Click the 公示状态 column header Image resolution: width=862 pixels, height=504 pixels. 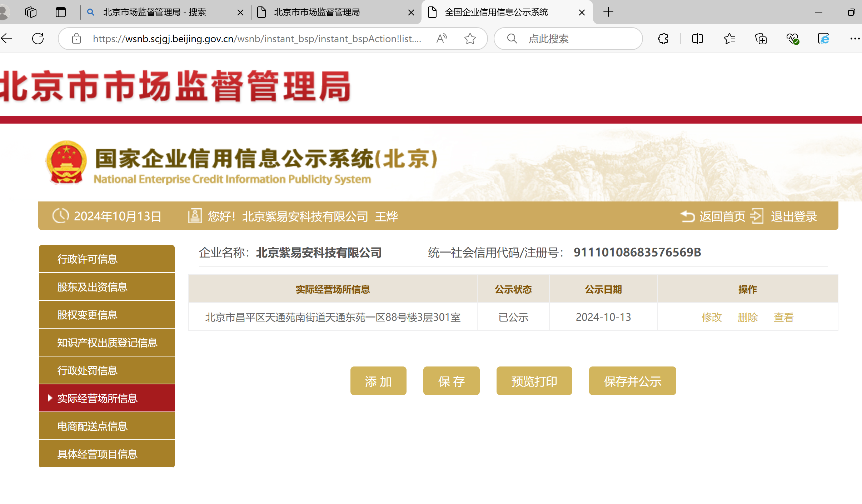pos(513,289)
